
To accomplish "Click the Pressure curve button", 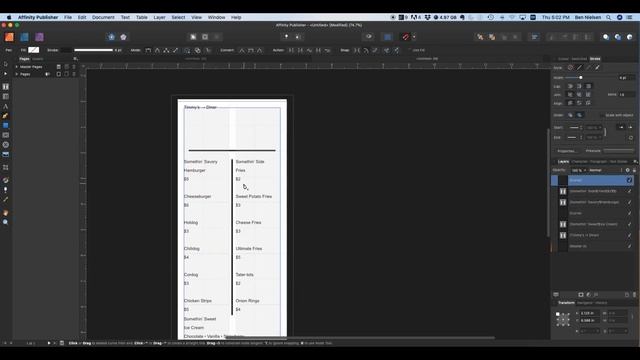I will pyautogui.click(x=618, y=151).
